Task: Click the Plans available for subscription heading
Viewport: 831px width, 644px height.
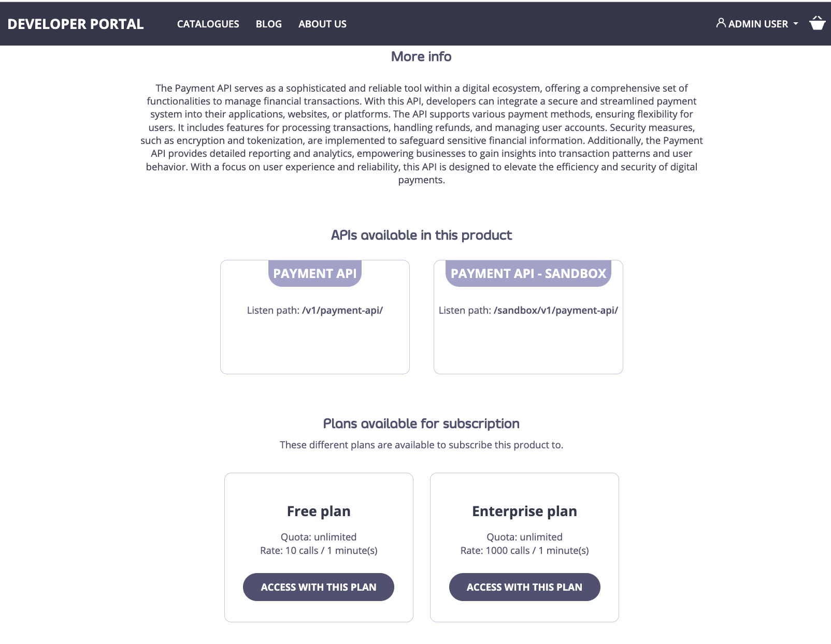Action: pyautogui.click(x=421, y=423)
